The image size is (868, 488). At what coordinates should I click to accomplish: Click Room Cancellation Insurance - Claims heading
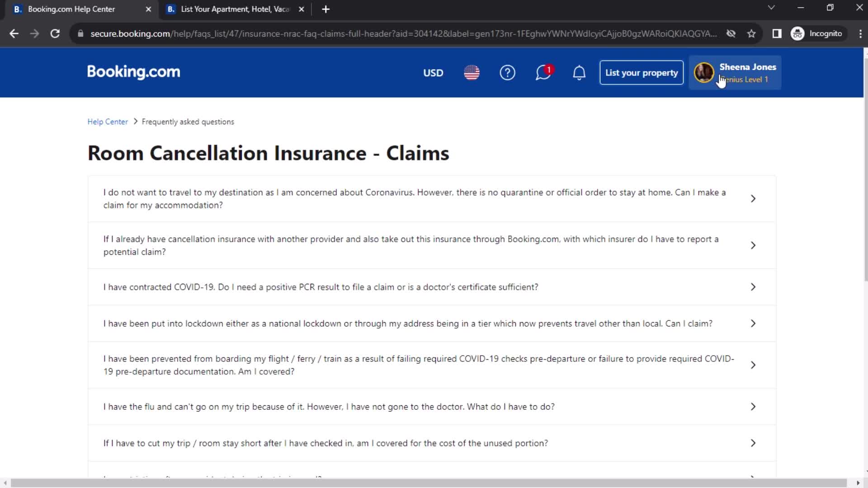(x=268, y=153)
